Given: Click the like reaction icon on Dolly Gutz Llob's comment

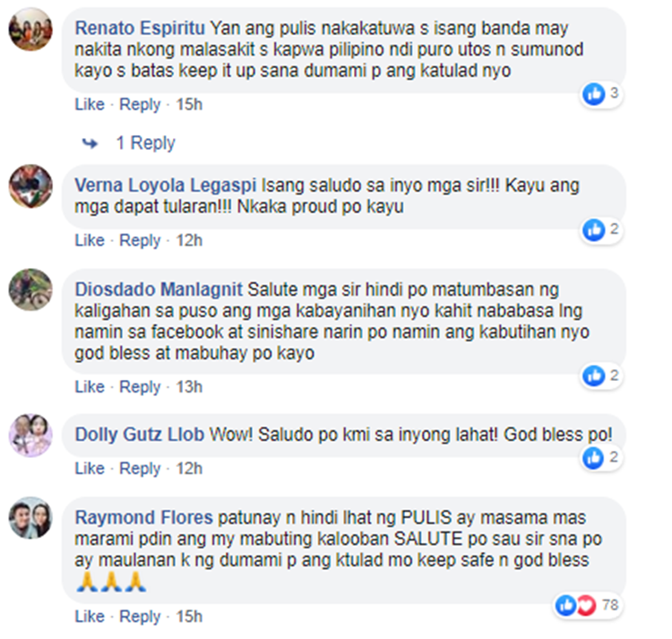Looking at the screenshot, I should pos(593,458).
